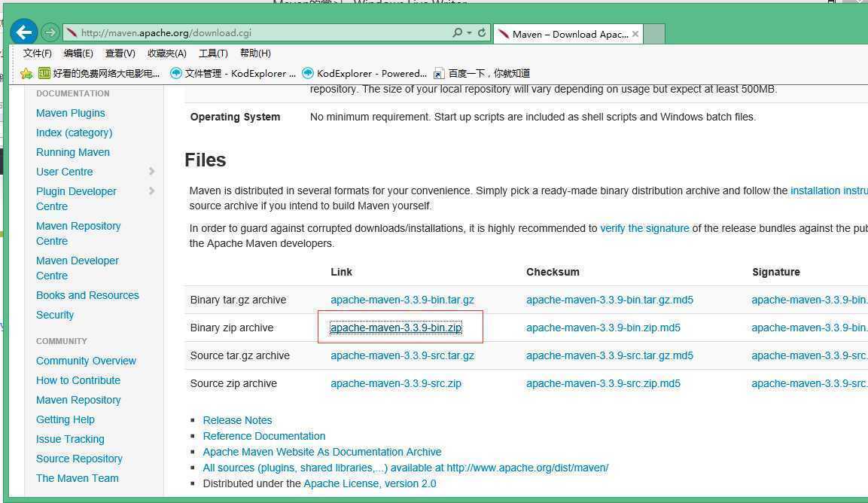
Task: Open signature link in Binary zip row
Action: pos(809,328)
